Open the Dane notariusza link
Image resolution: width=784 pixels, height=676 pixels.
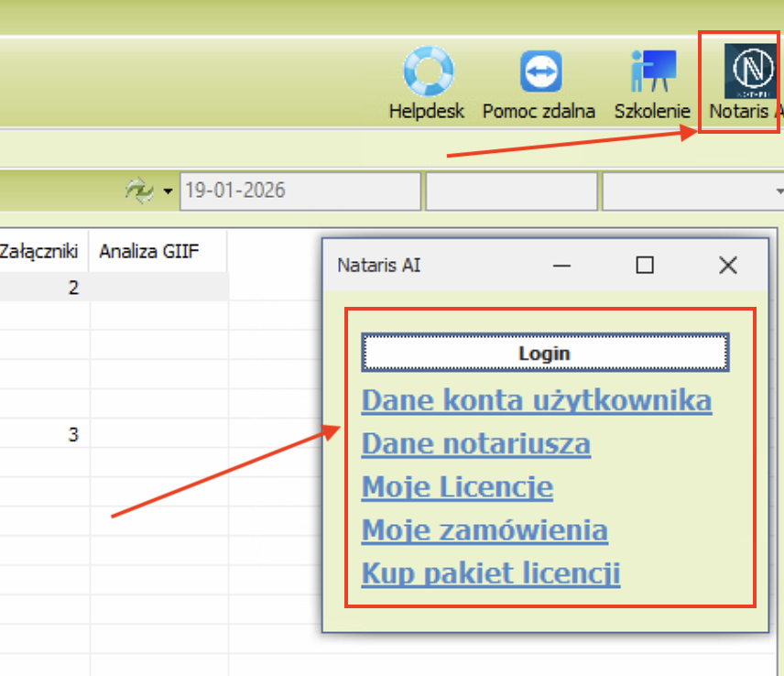475,444
